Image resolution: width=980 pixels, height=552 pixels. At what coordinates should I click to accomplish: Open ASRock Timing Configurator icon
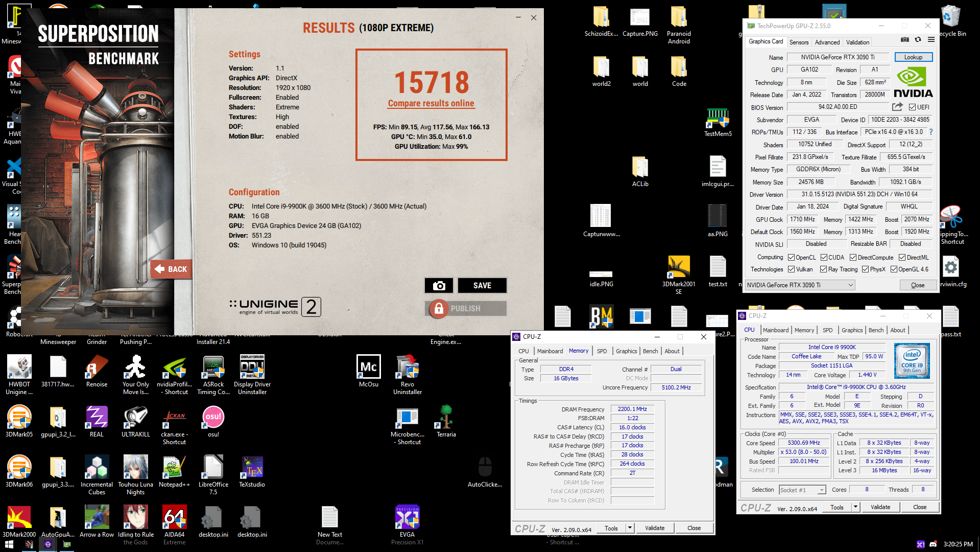[213, 375]
